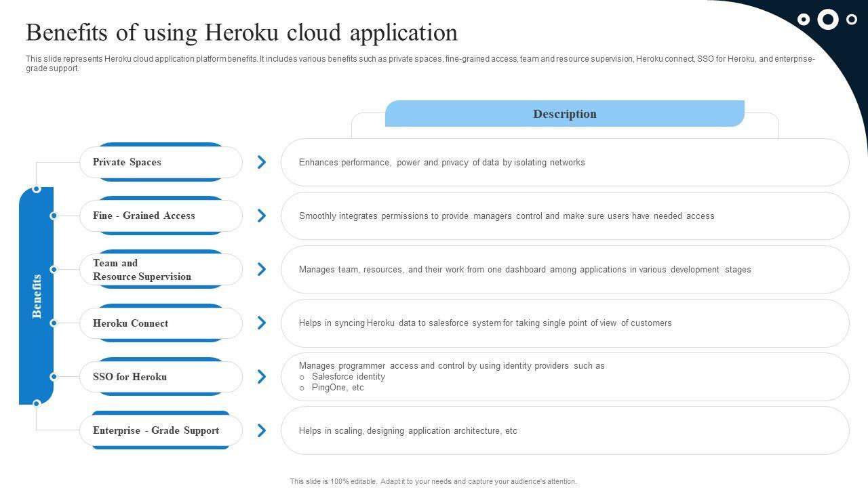Click the description about isolating networks
This screenshot has width=868, height=488.
pos(441,163)
